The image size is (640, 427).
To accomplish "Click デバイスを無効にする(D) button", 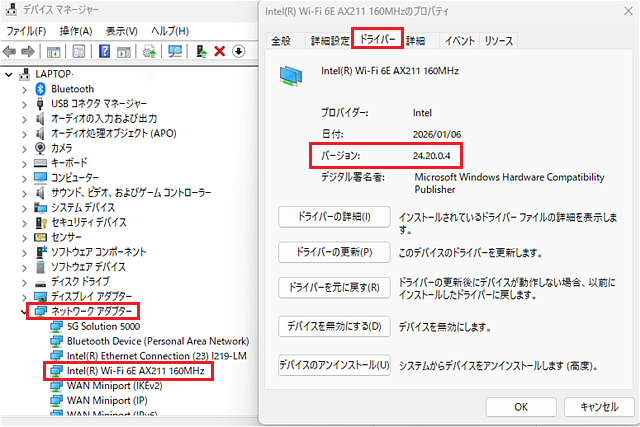I will click(334, 326).
